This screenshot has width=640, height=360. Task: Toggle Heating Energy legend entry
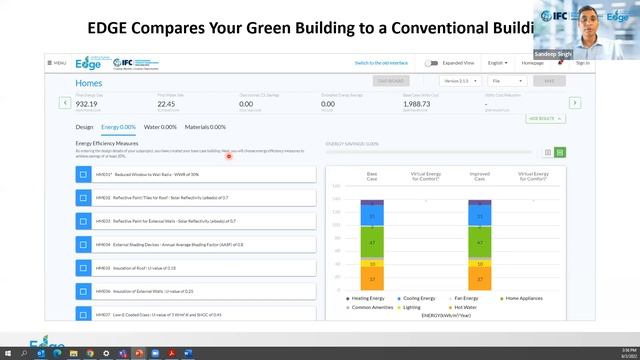[365, 298]
